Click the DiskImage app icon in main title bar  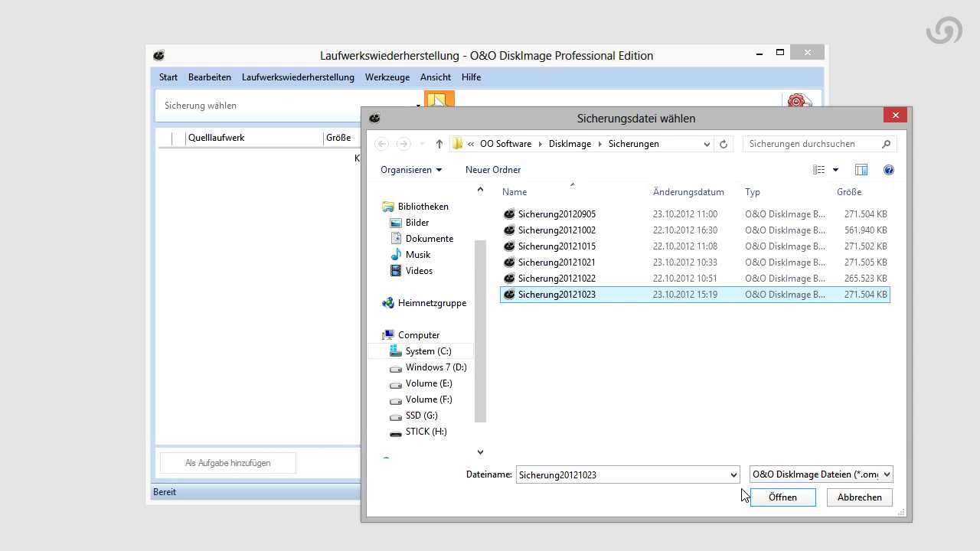[x=158, y=55]
